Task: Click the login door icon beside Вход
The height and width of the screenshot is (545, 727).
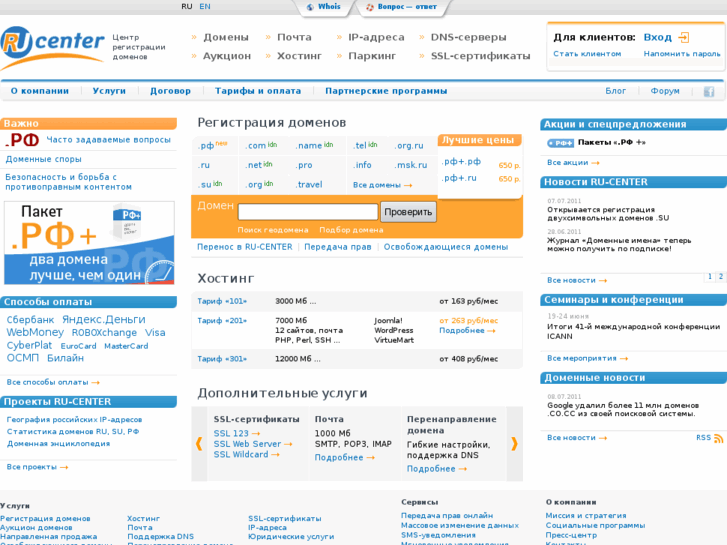Action: coord(684,37)
